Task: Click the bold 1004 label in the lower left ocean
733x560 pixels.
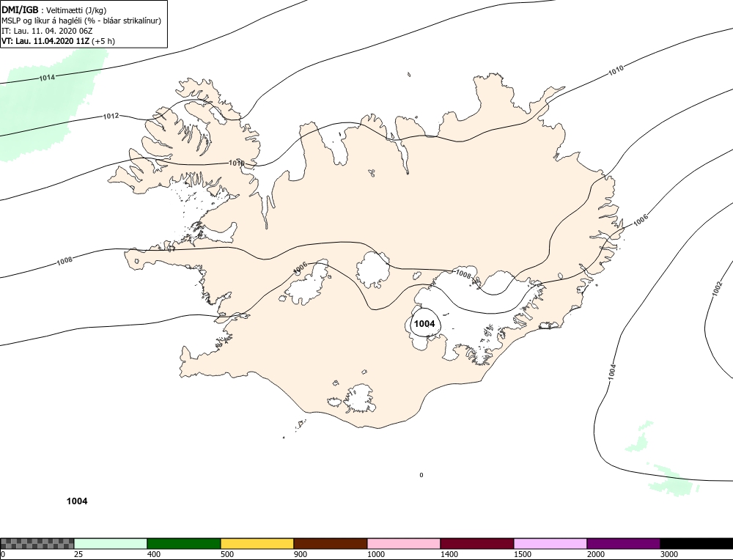Action: tap(77, 501)
